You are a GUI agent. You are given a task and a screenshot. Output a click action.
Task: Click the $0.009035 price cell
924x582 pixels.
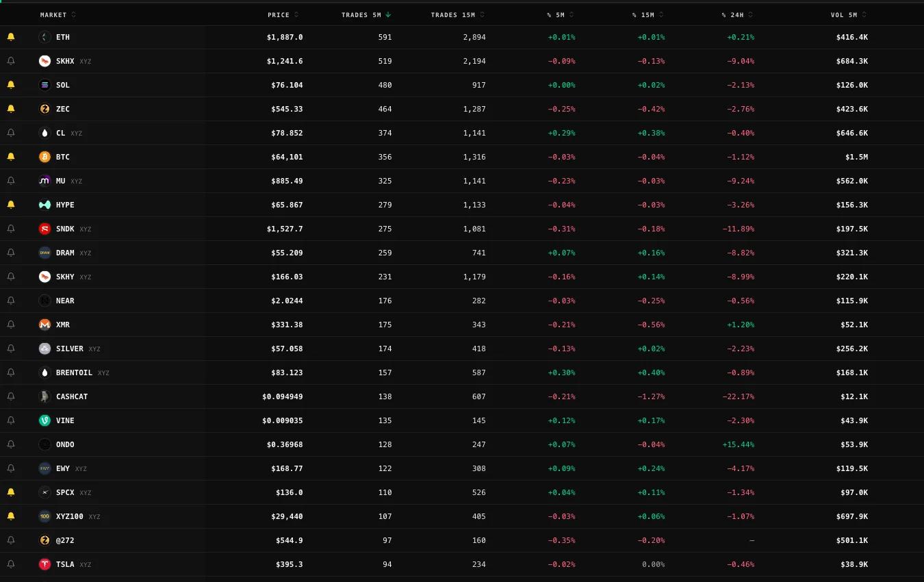tap(283, 420)
